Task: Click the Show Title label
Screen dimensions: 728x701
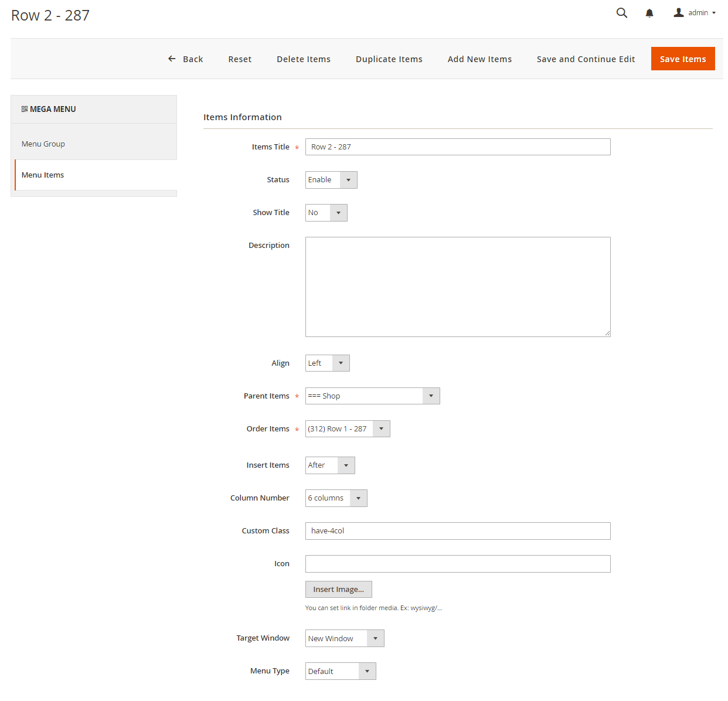Action: click(x=271, y=213)
